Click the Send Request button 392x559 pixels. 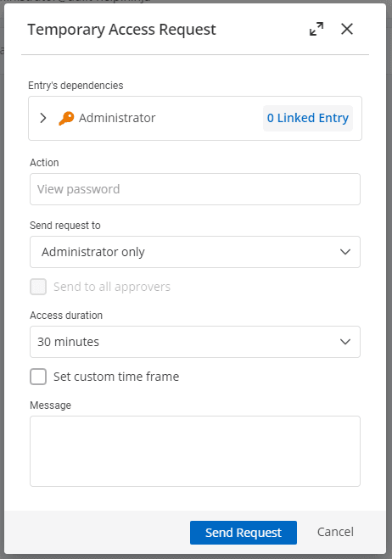click(244, 533)
